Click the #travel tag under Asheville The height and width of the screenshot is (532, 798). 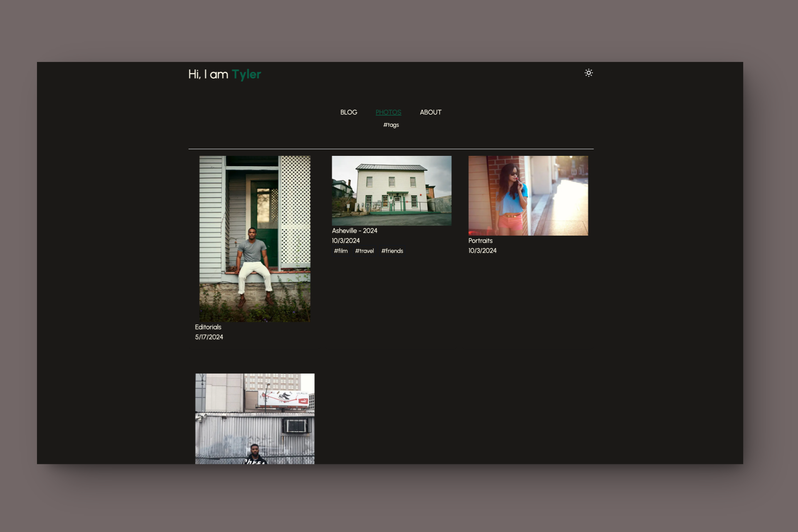pos(364,251)
